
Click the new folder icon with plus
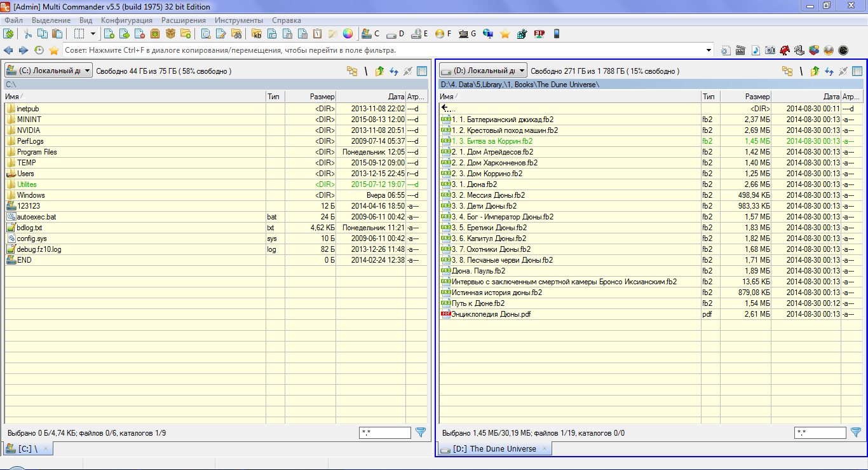click(x=186, y=34)
